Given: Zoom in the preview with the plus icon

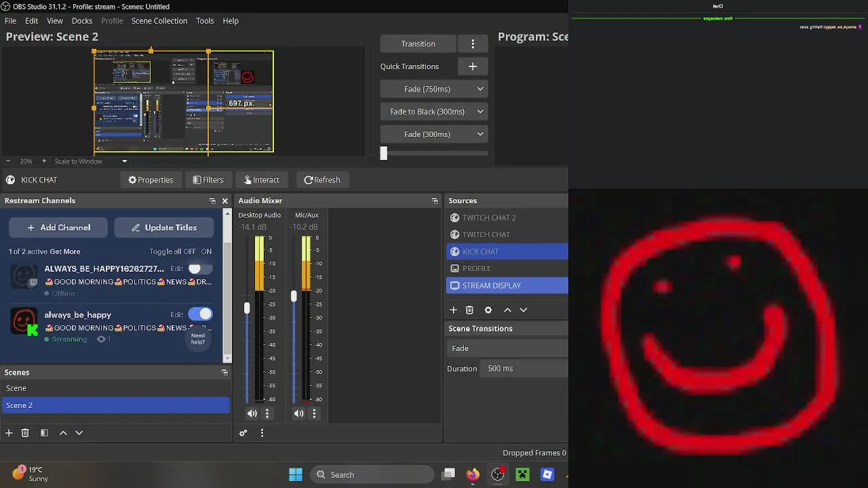Looking at the screenshot, I should point(44,161).
